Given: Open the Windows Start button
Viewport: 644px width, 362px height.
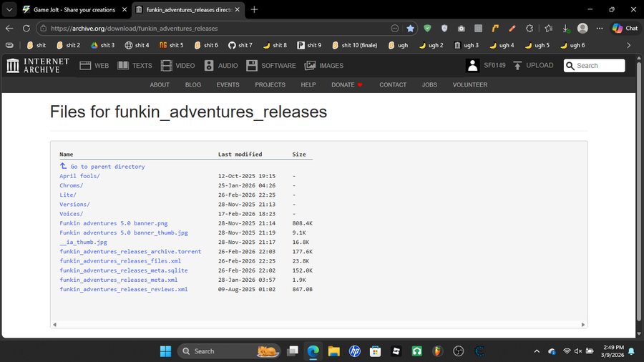Looking at the screenshot, I should click(x=165, y=351).
